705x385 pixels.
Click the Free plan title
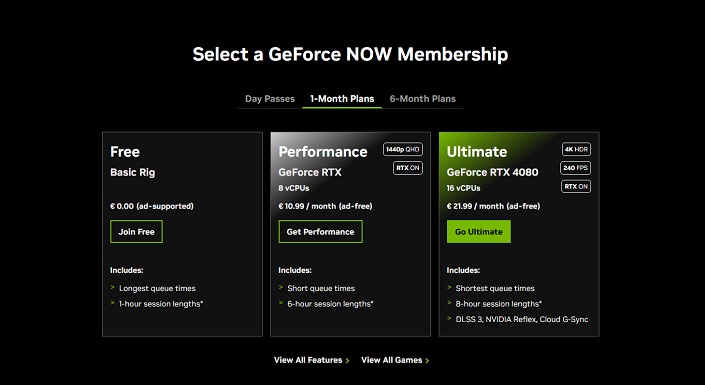click(x=125, y=152)
